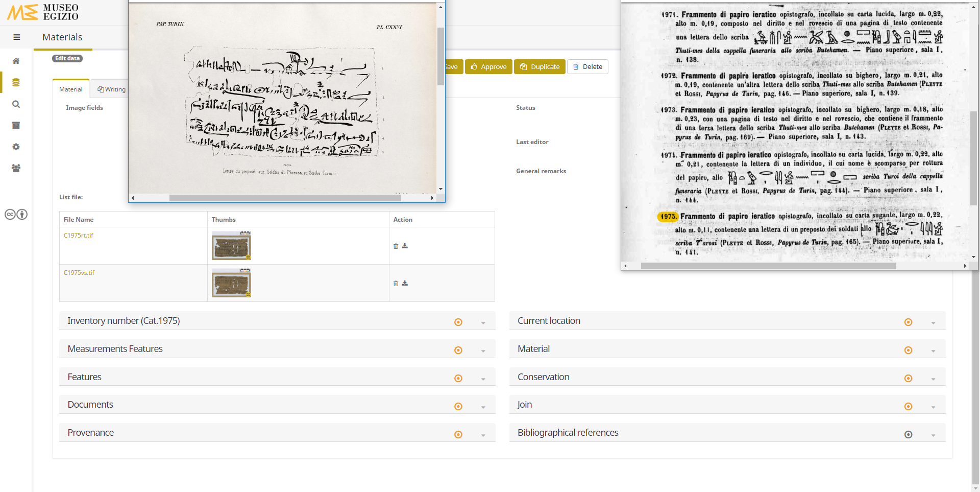Click horizontal scrollbar of papyrus plate popup
Viewport: 980px width, 492px height.
point(285,198)
